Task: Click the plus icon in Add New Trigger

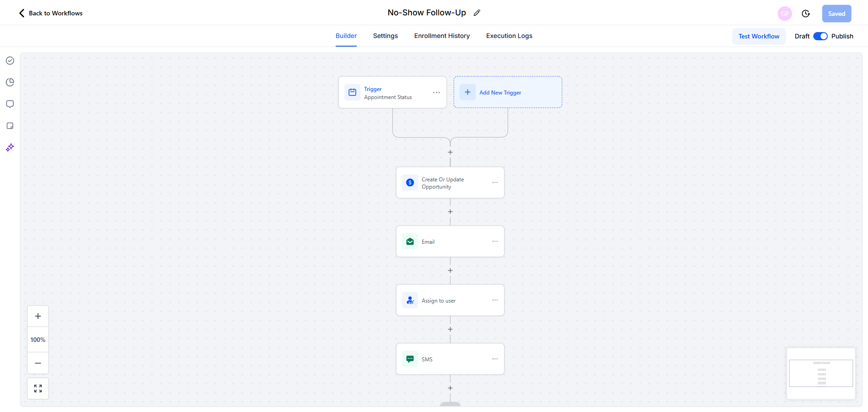Action: [x=467, y=92]
